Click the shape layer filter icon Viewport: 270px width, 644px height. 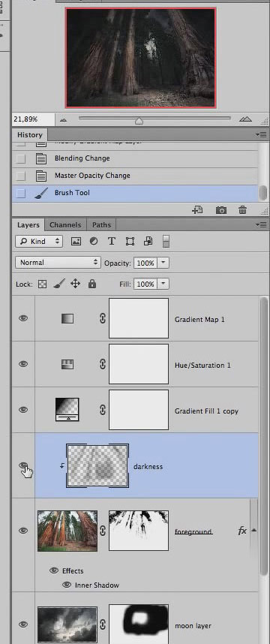pyautogui.click(x=130, y=241)
